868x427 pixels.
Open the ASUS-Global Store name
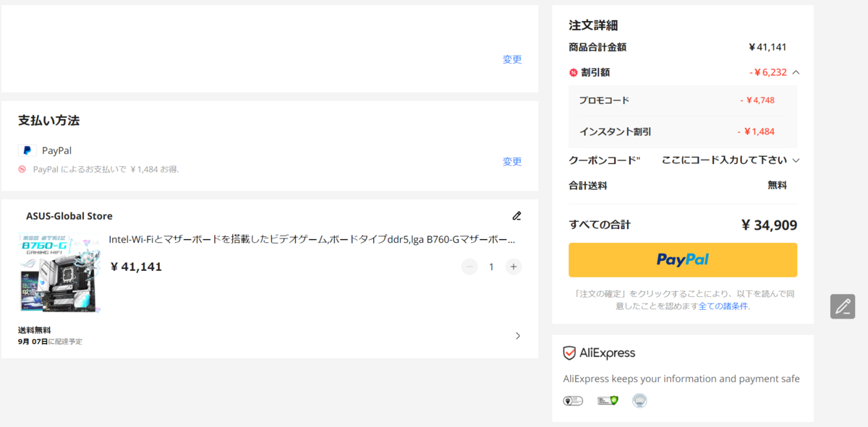(x=69, y=216)
